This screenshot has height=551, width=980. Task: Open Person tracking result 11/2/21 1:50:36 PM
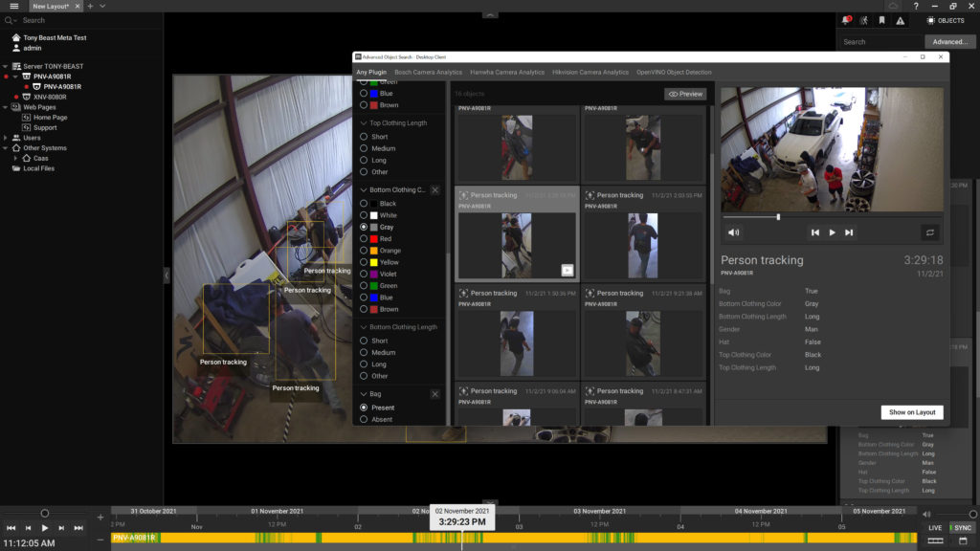click(x=517, y=333)
